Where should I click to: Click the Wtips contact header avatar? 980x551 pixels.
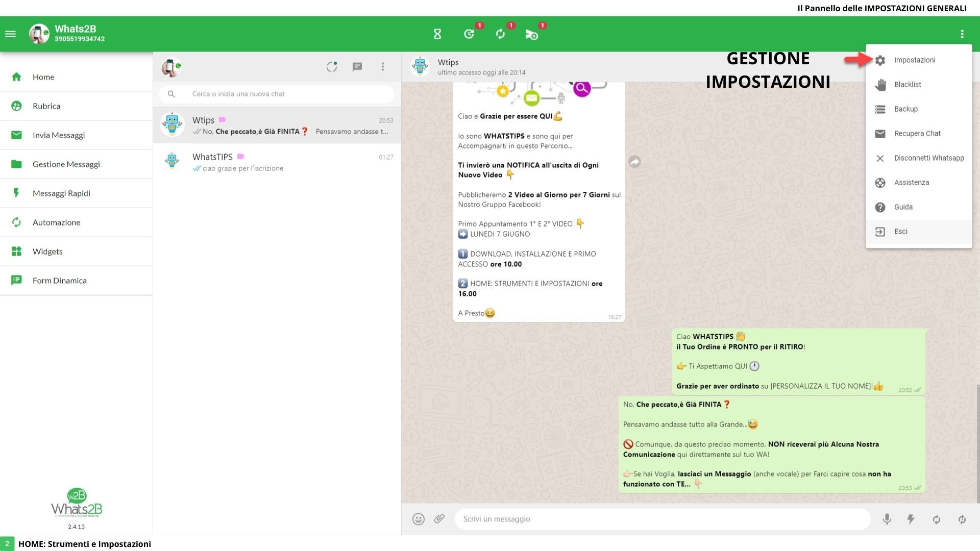coord(420,67)
